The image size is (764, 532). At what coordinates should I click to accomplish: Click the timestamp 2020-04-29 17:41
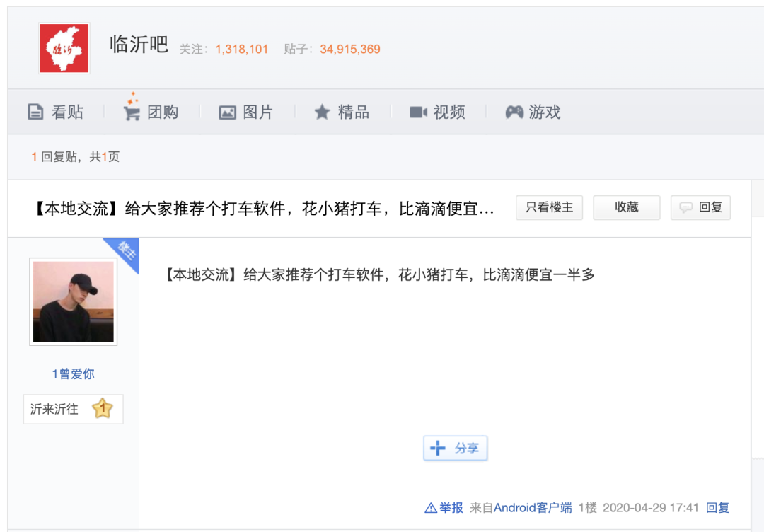(x=651, y=508)
